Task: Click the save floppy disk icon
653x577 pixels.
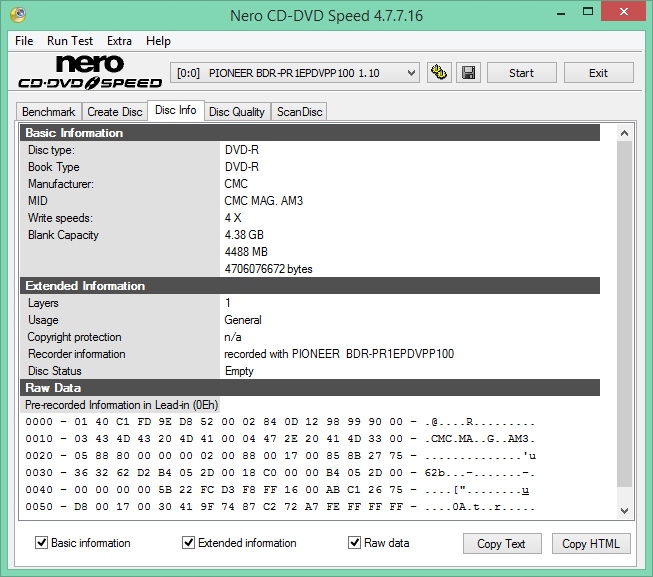Action: pos(468,73)
